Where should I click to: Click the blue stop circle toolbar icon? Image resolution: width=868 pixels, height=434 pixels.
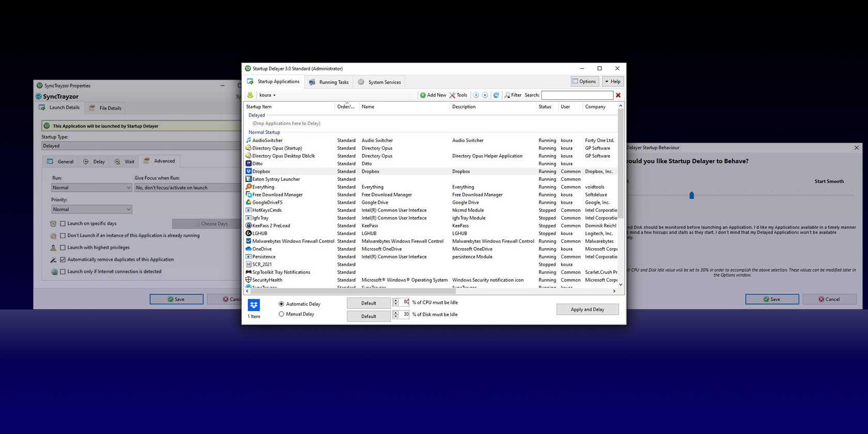[x=485, y=95]
